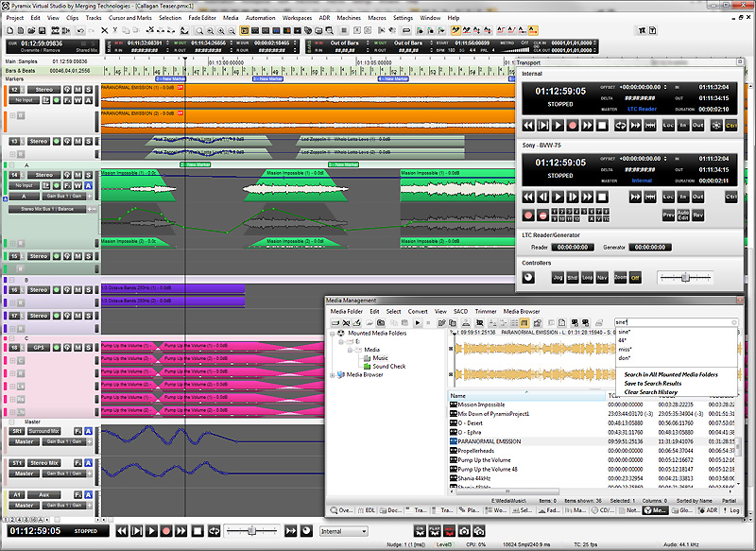Click record button in Internal transport panel
This screenshot has height=551, width=756.
pos(573,126)
